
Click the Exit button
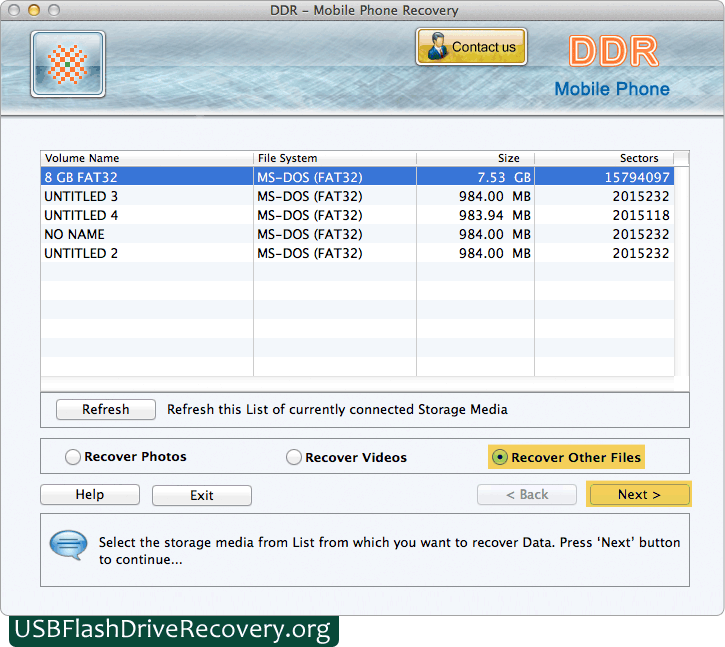click(202, 495)
